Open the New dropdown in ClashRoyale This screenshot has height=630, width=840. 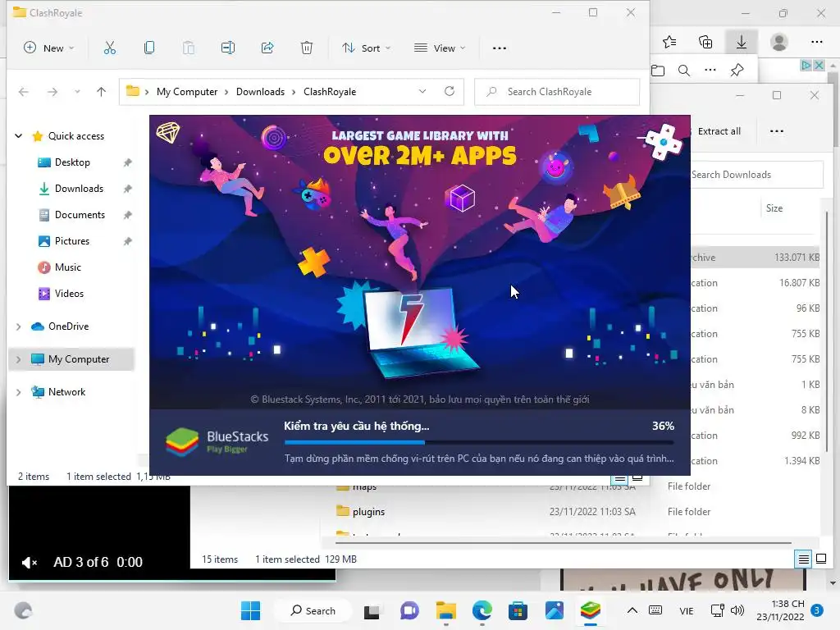pyautogui.click(x=48, y=48)
